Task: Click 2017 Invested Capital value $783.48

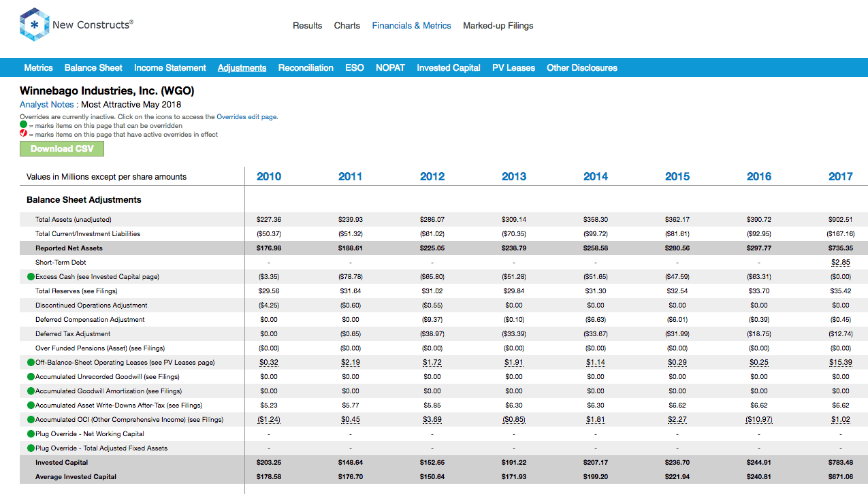Action: tap(841, 463)
